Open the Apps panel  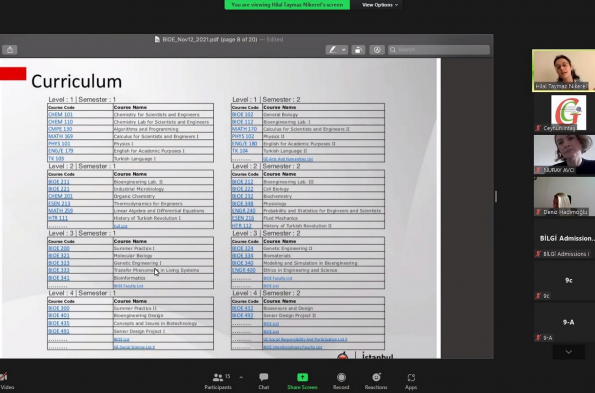tap(411, 381)
